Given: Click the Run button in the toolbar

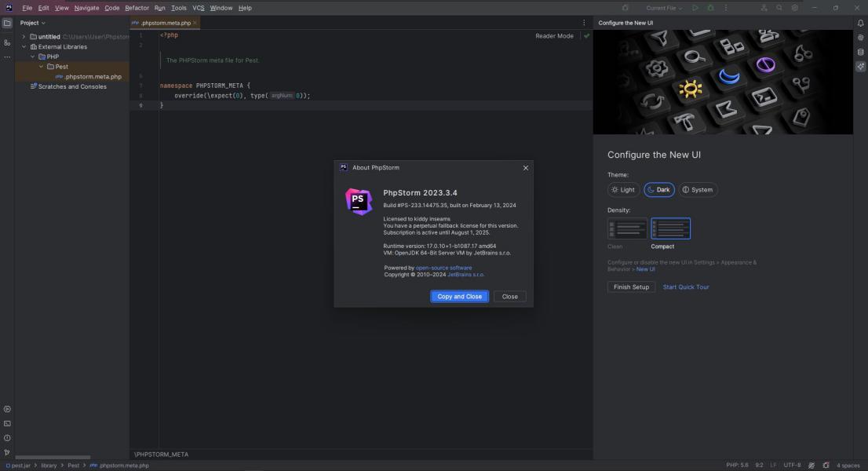Looking at the screenshot, I should 695,8.
